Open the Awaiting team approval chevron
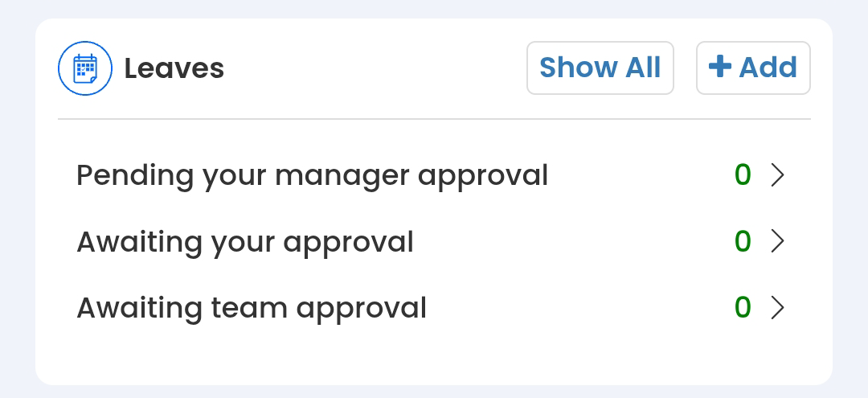The height and width of the screenshot is (398, 868). click(776, 307)
